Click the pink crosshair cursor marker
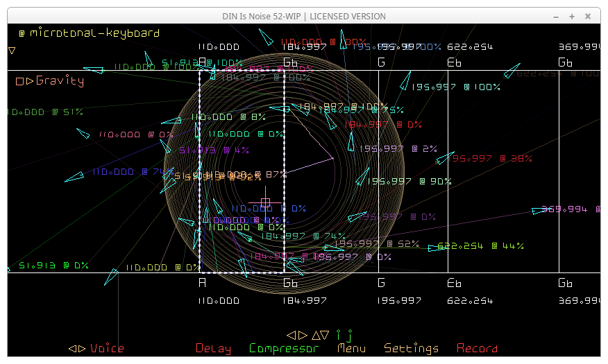The image size is (608, 364). click(x=265, y=202)
